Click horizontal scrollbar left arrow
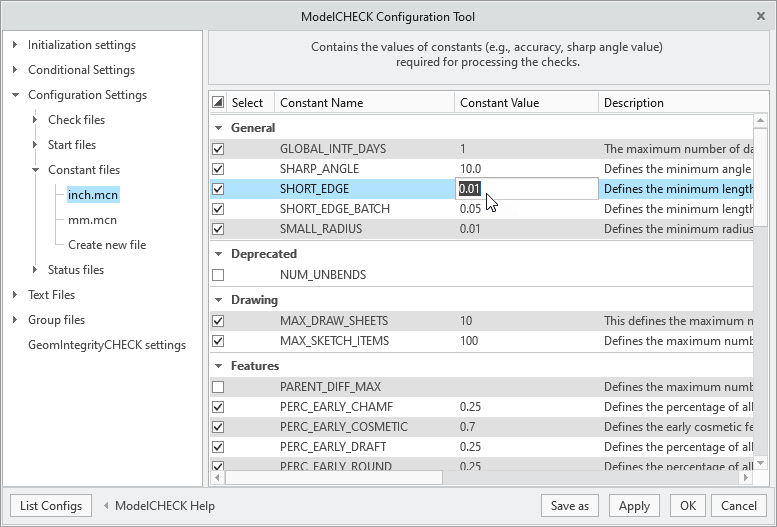This screenshot has height=527, width=777. (x=217, y=477)
